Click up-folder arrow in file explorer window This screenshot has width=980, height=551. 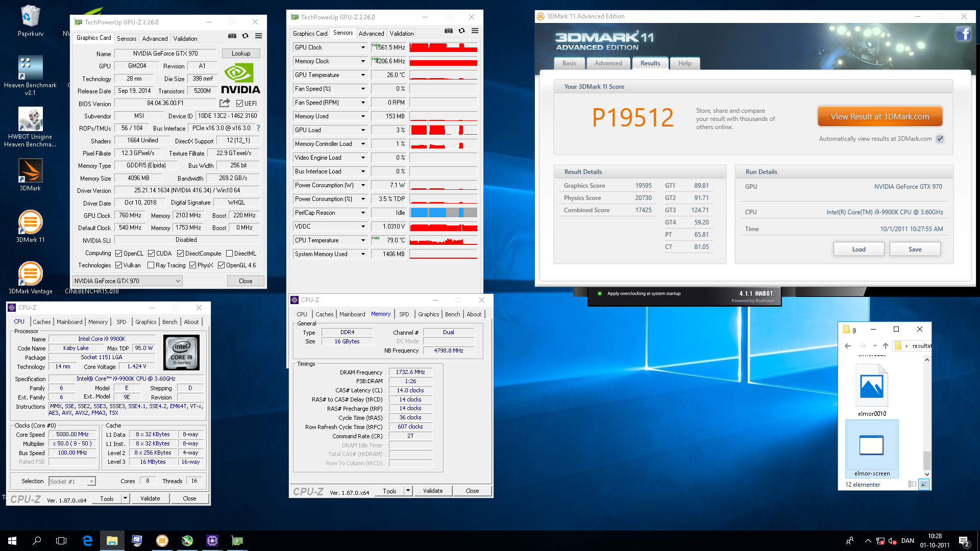coord(886,346)
